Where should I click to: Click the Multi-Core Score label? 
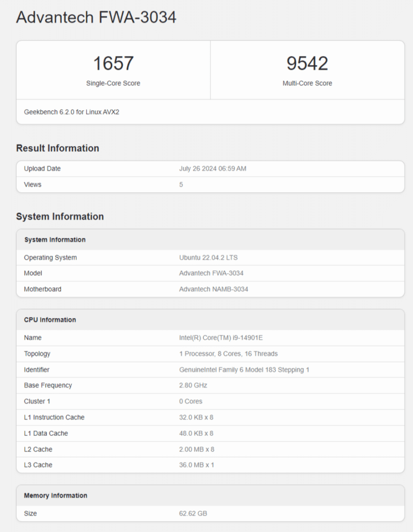click(x=307, y=83)
